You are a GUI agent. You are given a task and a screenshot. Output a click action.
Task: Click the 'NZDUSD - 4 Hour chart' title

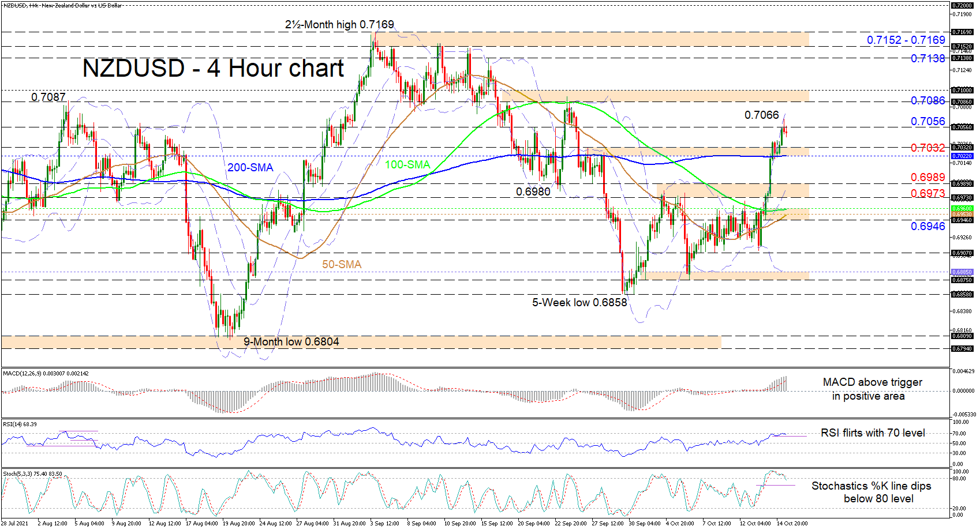(213, 68)
